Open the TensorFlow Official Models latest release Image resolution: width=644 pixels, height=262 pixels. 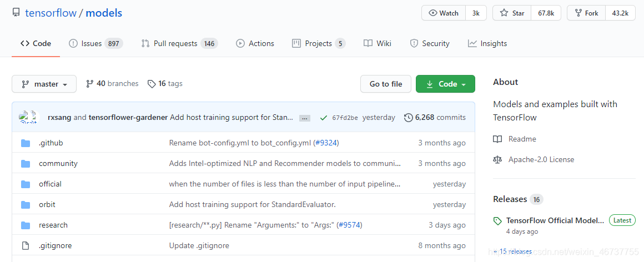pos(555,220)
